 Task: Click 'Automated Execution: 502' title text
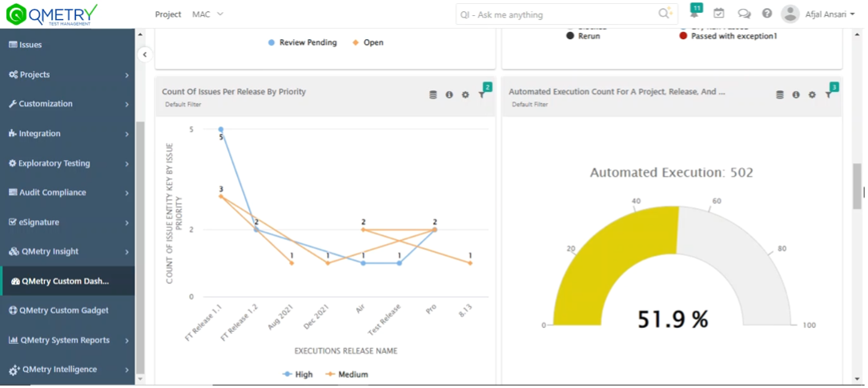[x=672, y=173]
